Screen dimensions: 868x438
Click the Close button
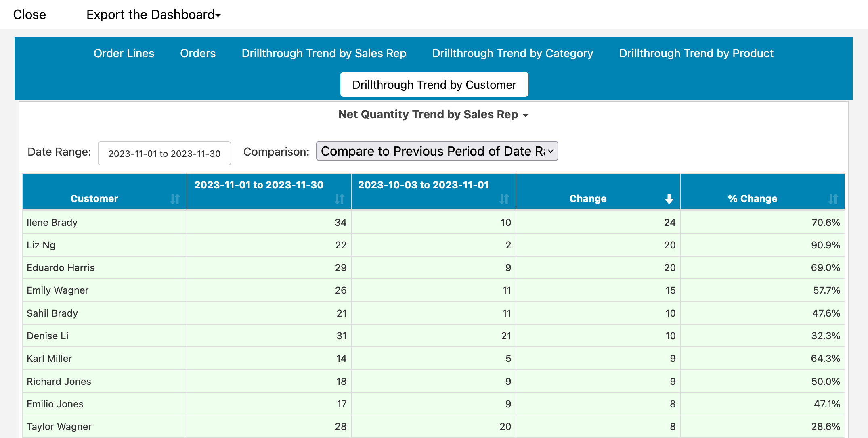(29, 15)
